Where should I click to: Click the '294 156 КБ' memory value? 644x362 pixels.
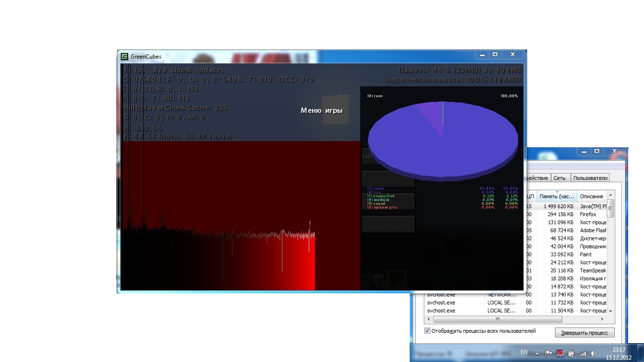tap(561, 214)
